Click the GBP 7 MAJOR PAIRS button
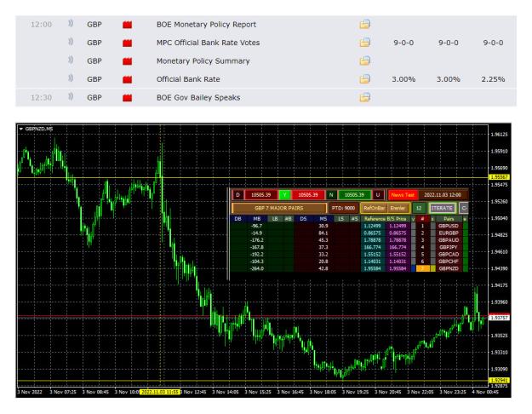 pyautogui.click(x=279, y=208)
